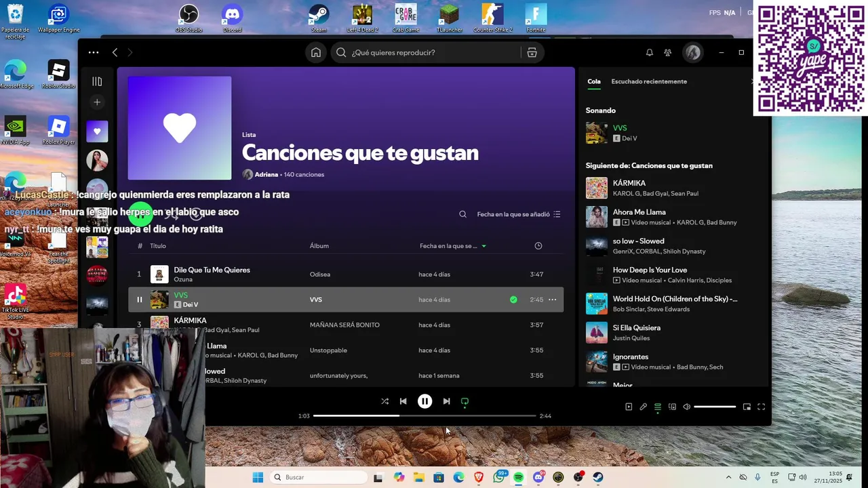Viewport: 868px width, 488px height.
Task: Open more options for VVS track
Action: coord(552,300)
